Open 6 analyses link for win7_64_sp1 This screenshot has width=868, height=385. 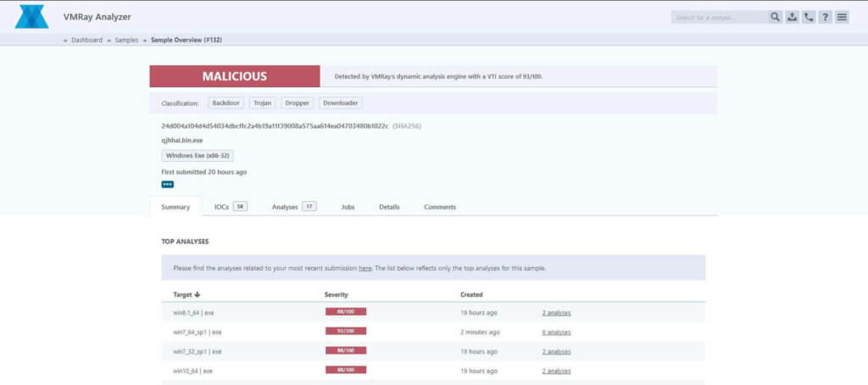tap(556, 332)
